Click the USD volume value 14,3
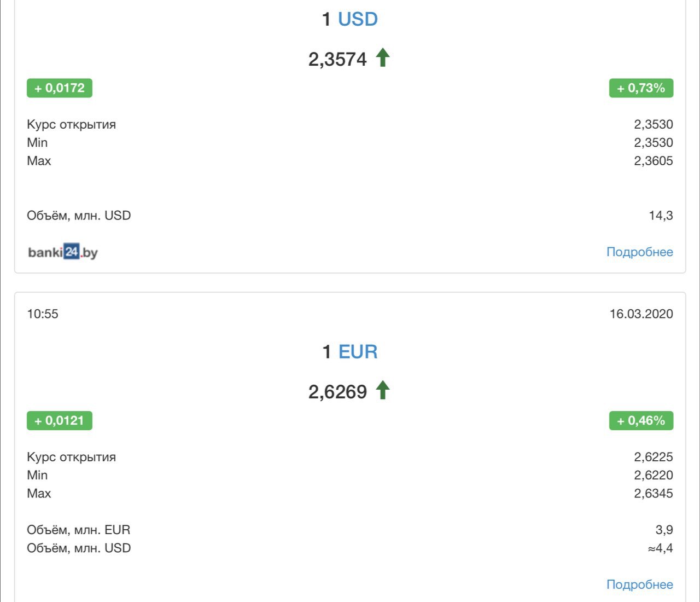 [661, 216]
